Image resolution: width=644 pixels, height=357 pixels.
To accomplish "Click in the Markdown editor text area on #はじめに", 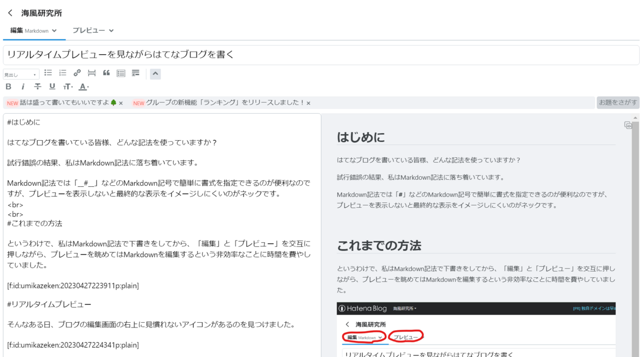I will 24,122.
